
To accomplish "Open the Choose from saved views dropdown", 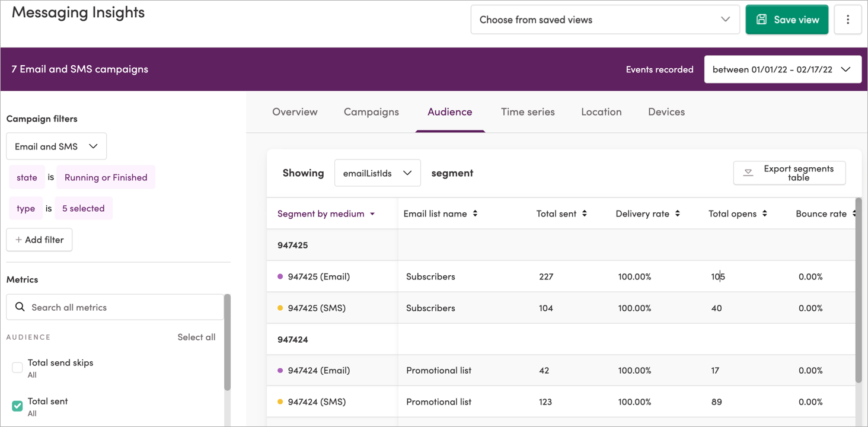I will [605, 20].
